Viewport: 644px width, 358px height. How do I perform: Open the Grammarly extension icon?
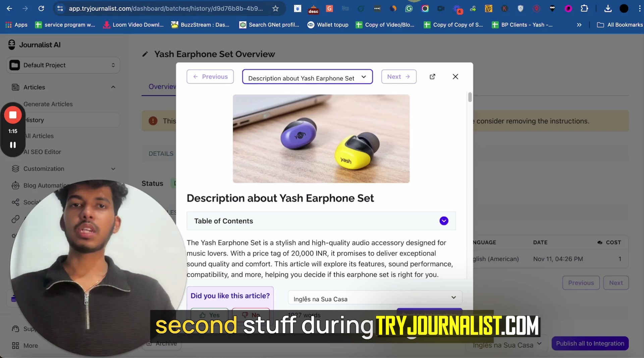tap(409, 8)
